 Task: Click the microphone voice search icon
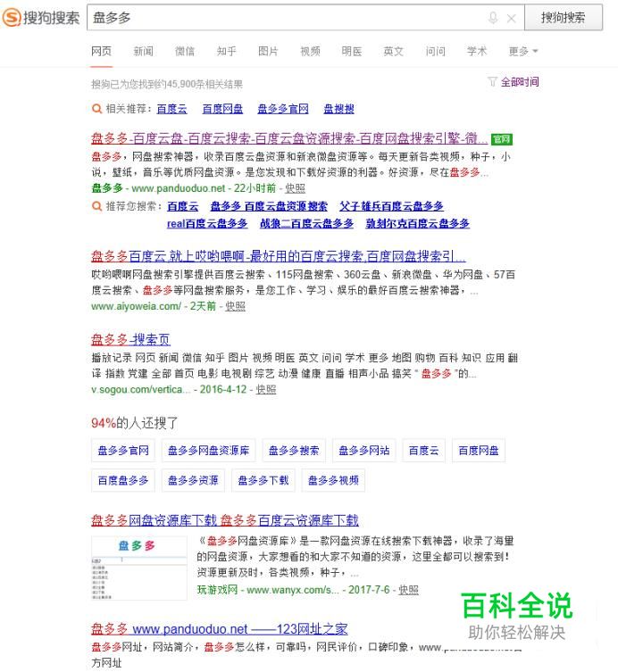(493, 18)
